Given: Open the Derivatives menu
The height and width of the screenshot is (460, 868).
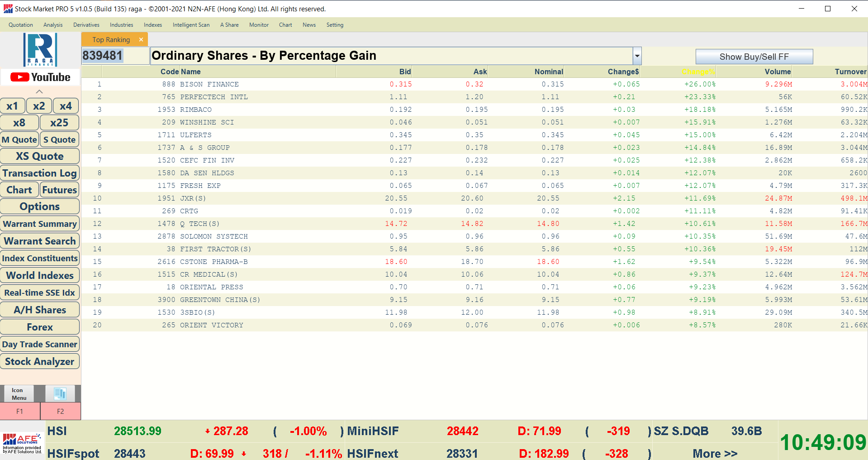Looking at the screenshot, I should pos(86,25).
